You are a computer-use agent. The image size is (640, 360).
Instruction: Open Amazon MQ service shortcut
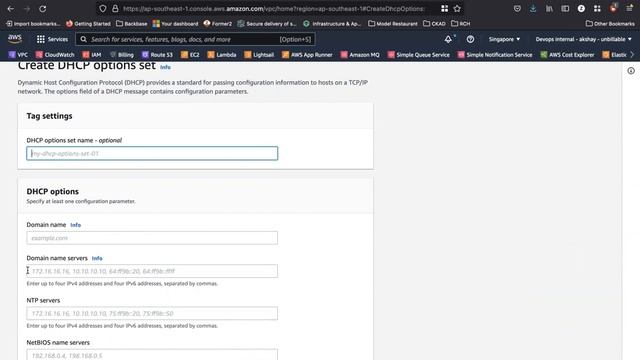(360, 55)
